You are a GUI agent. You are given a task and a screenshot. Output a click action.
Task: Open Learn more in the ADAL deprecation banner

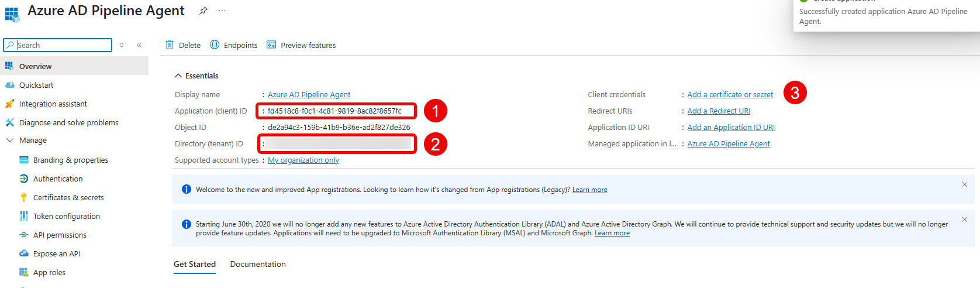point(612,233)
